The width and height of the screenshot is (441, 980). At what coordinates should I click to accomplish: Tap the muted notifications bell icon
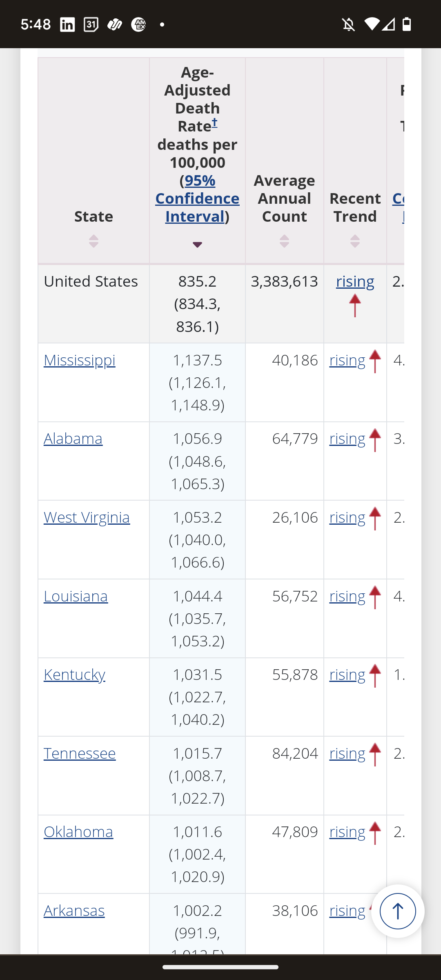point(348,24)
